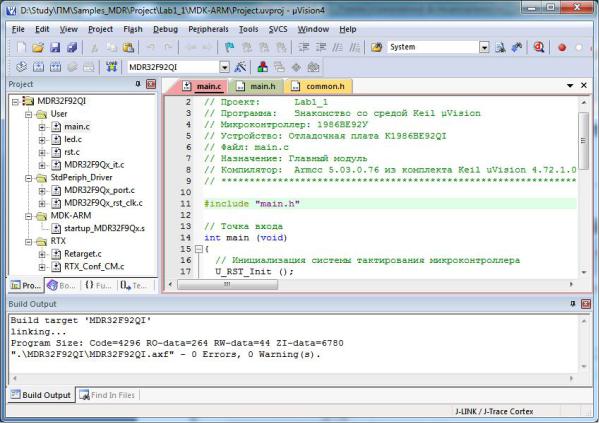Paste from clipboard using the Paste icon

click(x=128, y=47)
